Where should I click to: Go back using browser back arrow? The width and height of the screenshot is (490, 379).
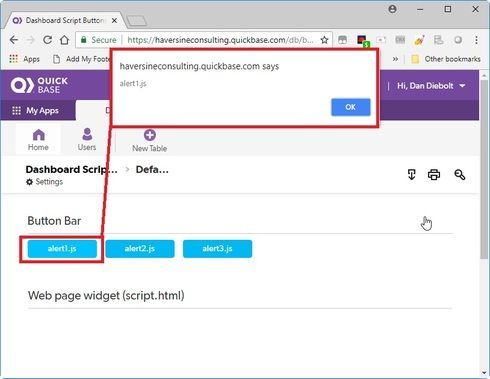coord(14,40)
